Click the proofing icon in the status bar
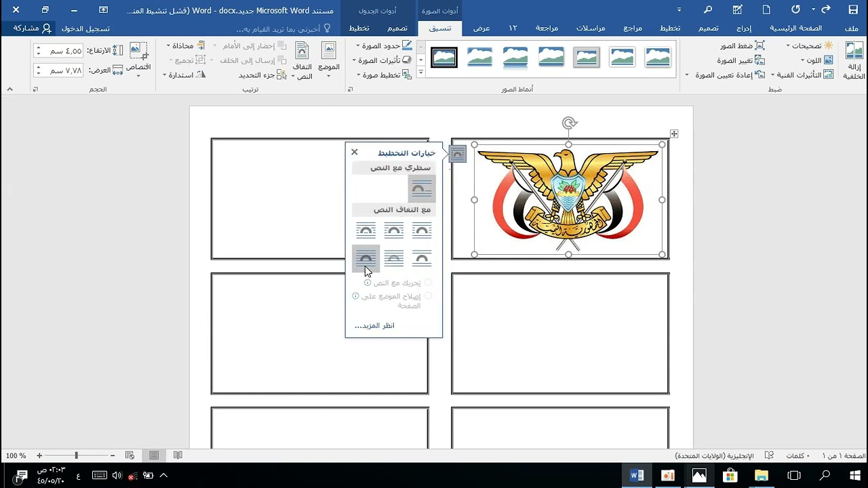Image resolution: width=868 pixels, height=488 pixels. [x=769, y=455]
